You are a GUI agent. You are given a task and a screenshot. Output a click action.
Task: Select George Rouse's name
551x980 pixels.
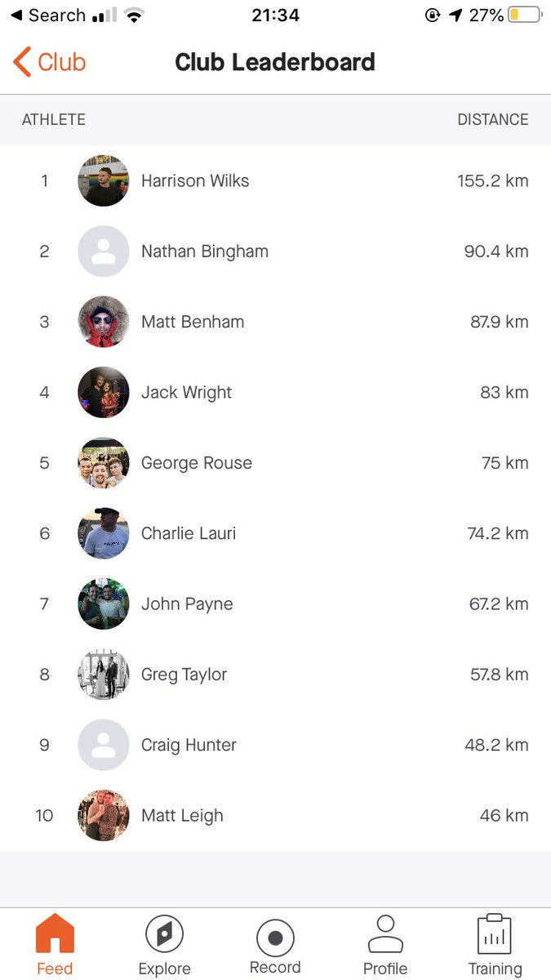pos(197,463)
